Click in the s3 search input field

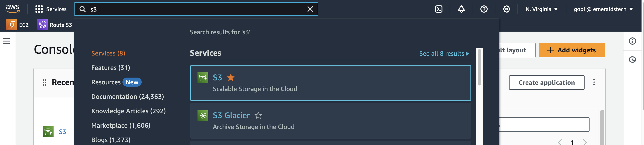[x=195, y=9]
